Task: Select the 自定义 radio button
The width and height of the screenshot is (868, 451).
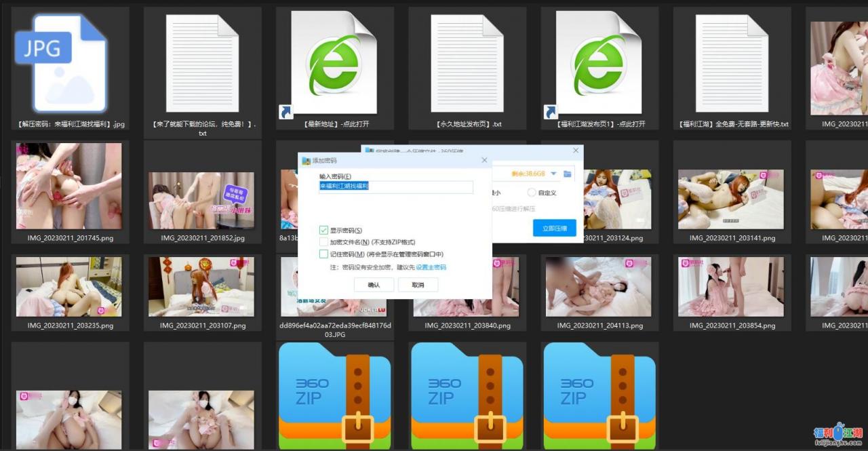Action: pyautogui.click(x=532, y=193)
